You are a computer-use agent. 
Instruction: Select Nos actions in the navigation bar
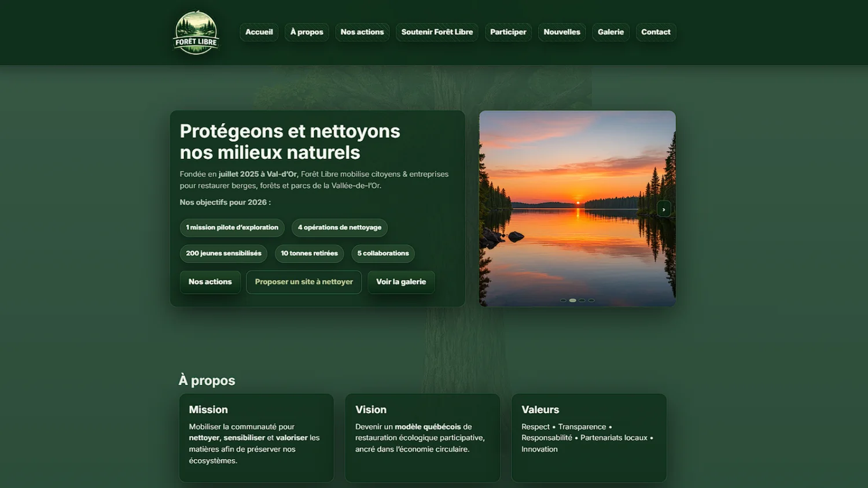pos(362,32)
